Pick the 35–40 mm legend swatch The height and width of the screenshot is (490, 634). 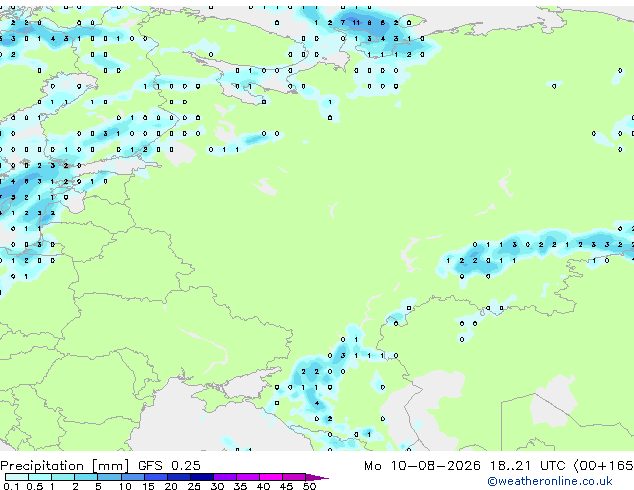point(248,477)
